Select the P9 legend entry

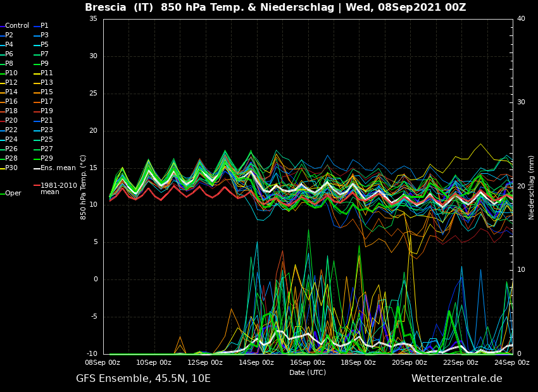41,63
